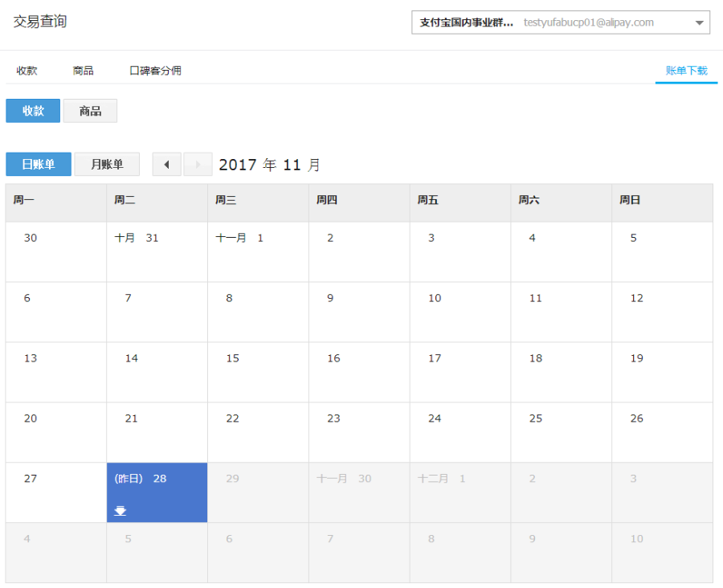The height and width of the screenshot is (588, 723).
Task: Select calendar day 11 on 周六
Action: click(x=562, y=312)
